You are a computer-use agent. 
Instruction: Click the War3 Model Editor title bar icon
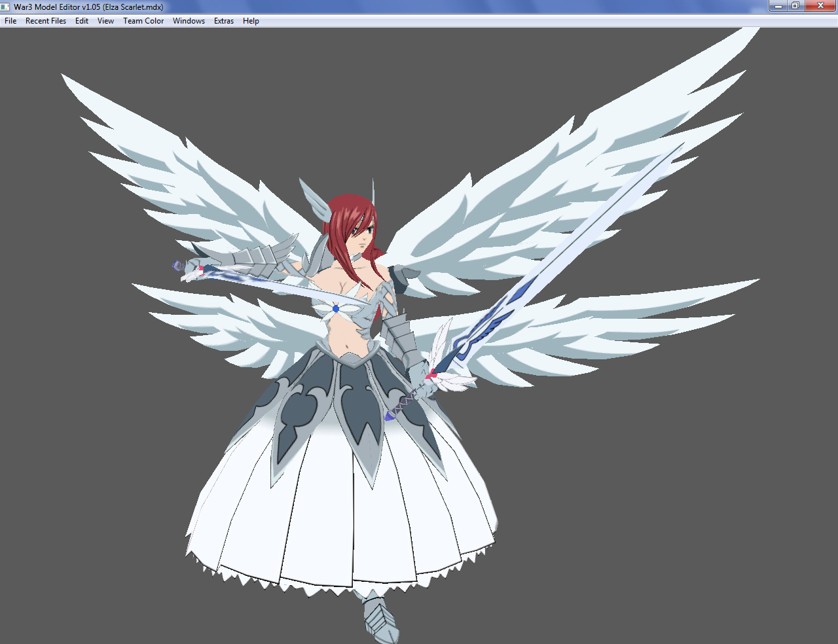(6, 7)
